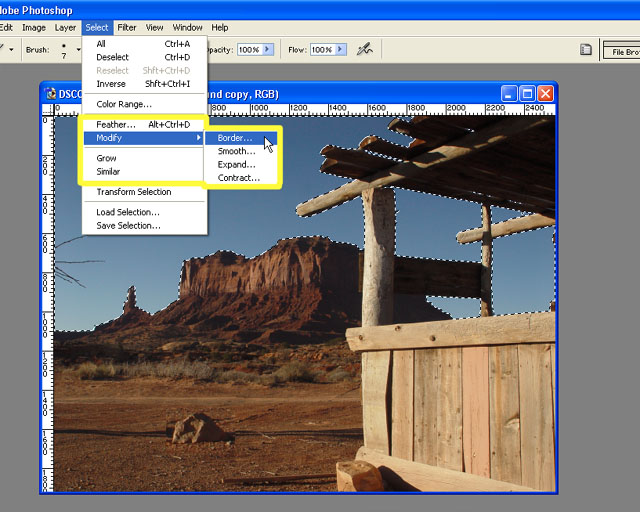Open the Brush preset picker dropdown
This screenshot has height=512, width=640.
(x=78, y=50)
